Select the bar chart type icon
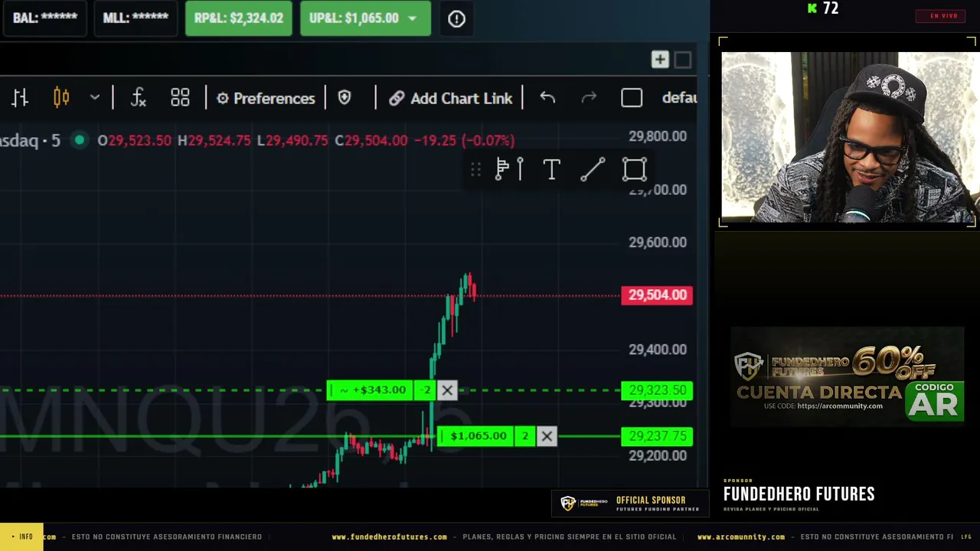 [x=20, y=98]
